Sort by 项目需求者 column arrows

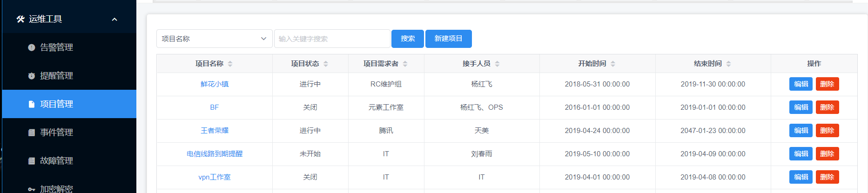coord(405,64)
